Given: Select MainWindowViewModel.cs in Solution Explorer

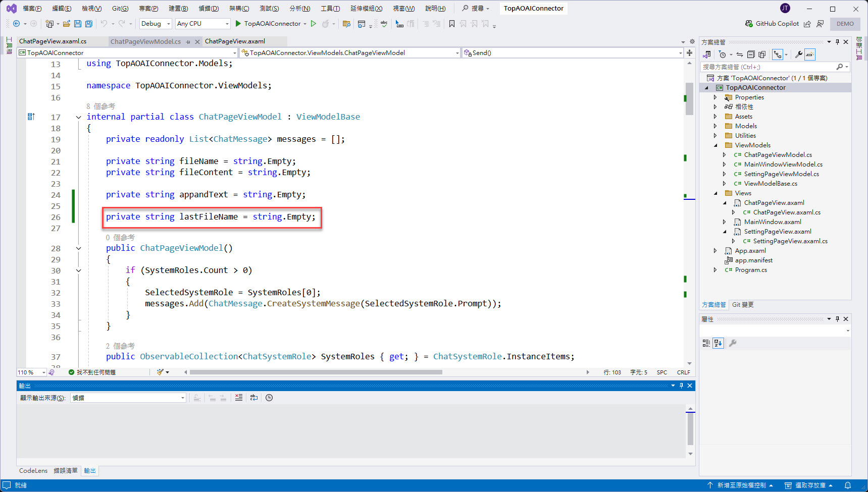Looking at the screenshot, I should pyautogui.click(x=783, y=165).
